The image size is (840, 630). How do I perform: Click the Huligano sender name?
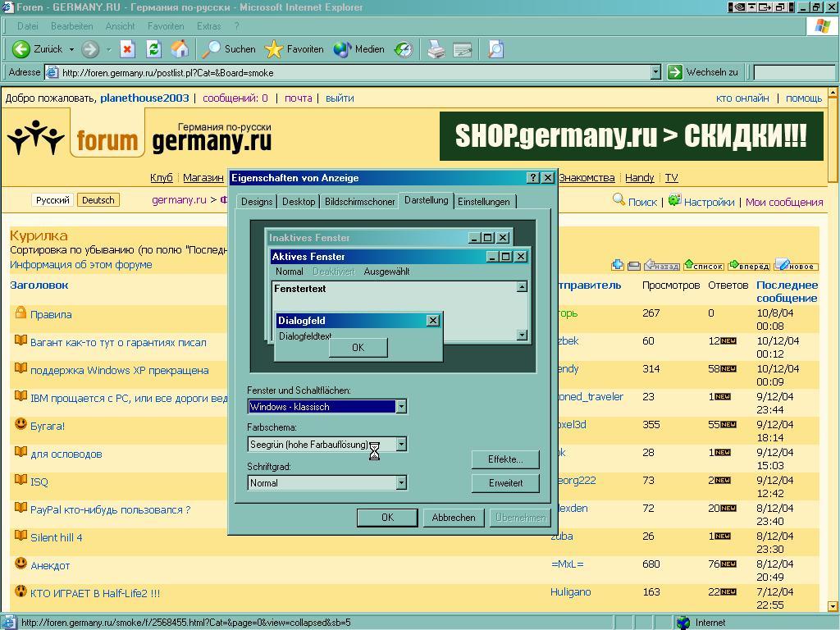pos(571,592)
